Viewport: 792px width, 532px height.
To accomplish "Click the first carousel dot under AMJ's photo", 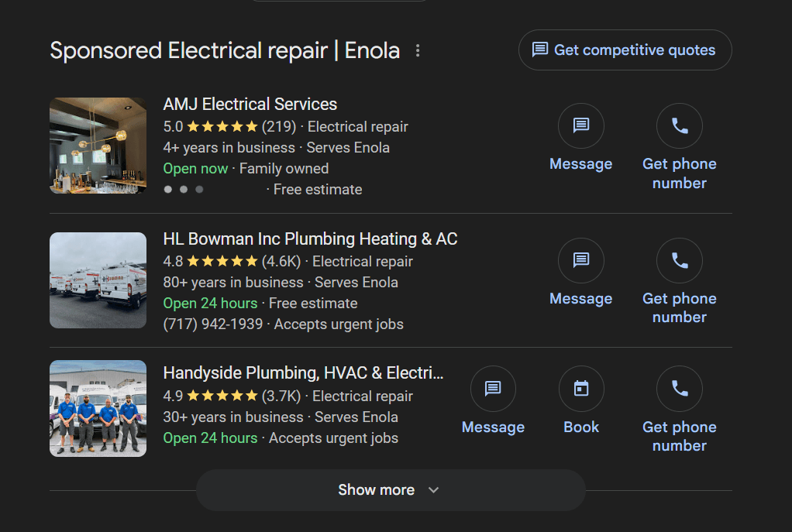I will (x=167, y=189).
